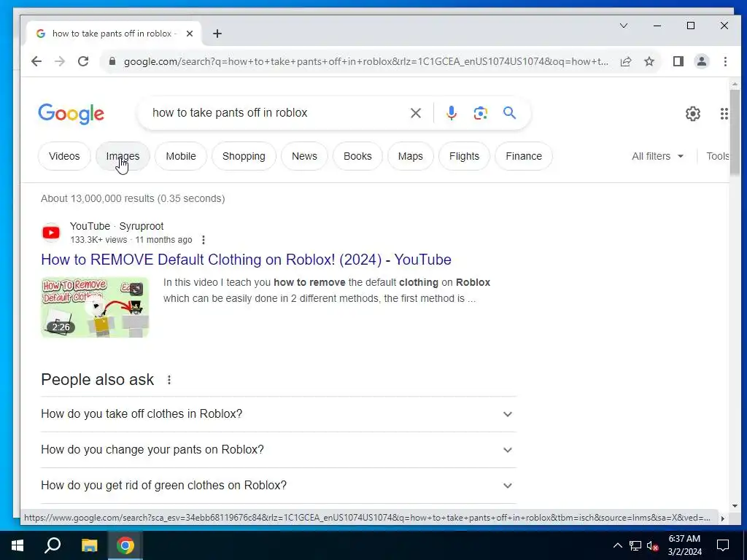
Task: Open Google quick settings gear
Action: pos(693,114)
